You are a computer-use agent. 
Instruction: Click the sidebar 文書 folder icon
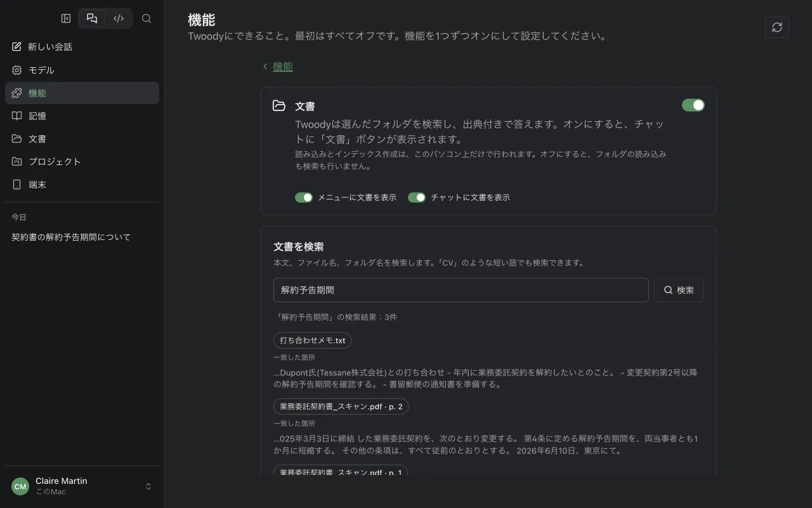(x=17, y=138)
